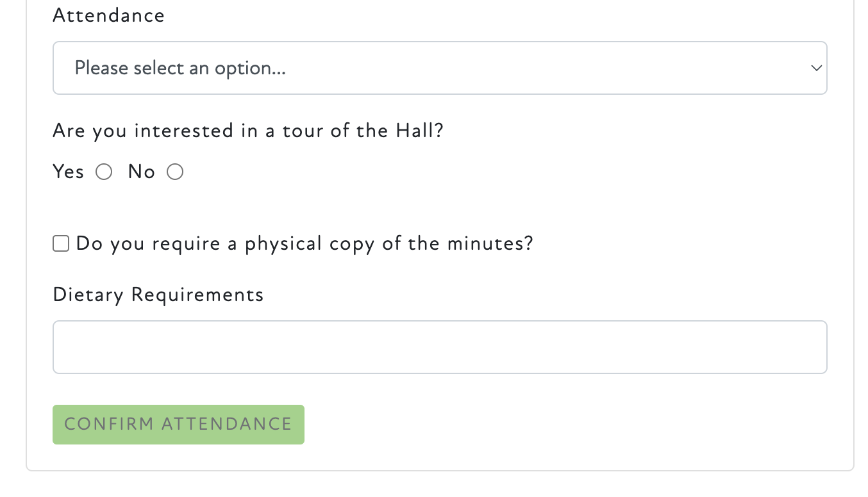Click the "Yes" label text beside its radio
The image size is (868, 497).
[69, 172]
